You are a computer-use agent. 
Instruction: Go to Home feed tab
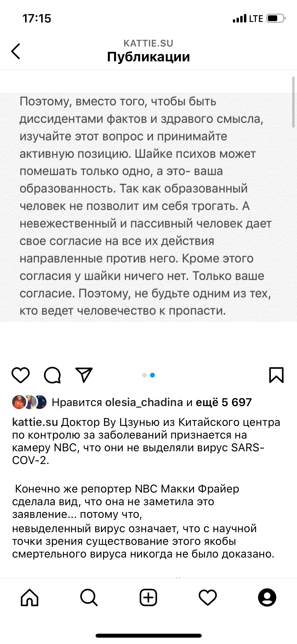tap(30, 597)
